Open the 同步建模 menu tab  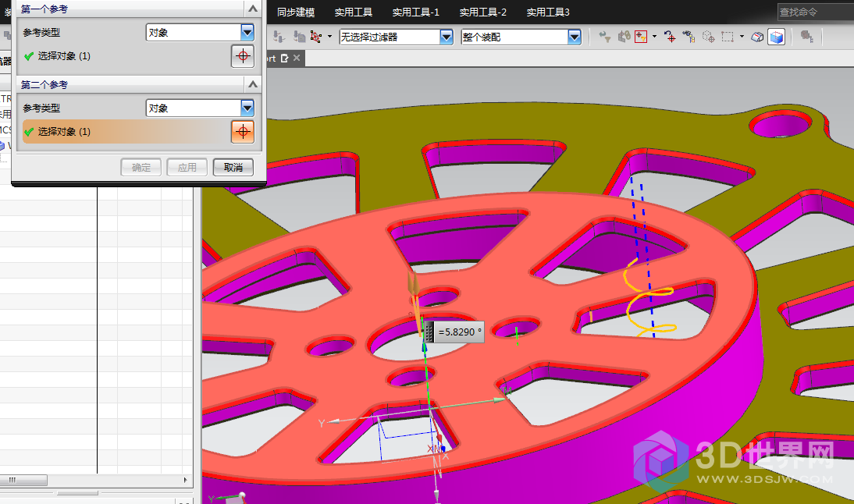pos(296,12)
